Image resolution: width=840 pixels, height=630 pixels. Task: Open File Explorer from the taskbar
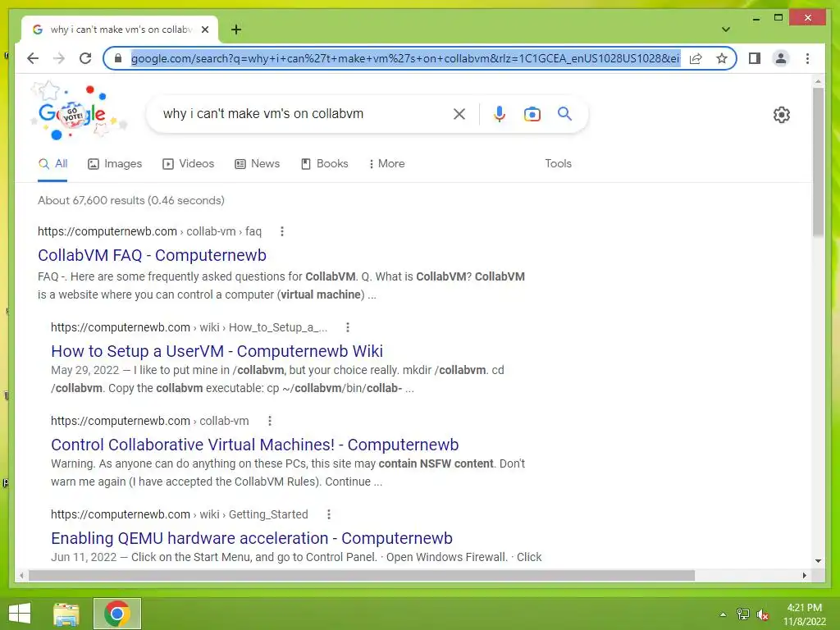66,614
